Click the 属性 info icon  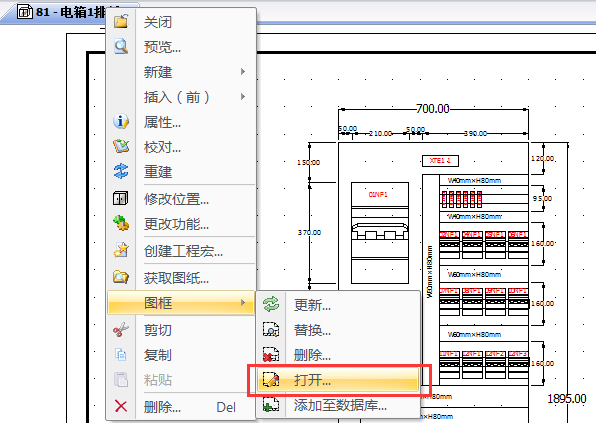tap(121, 122)
